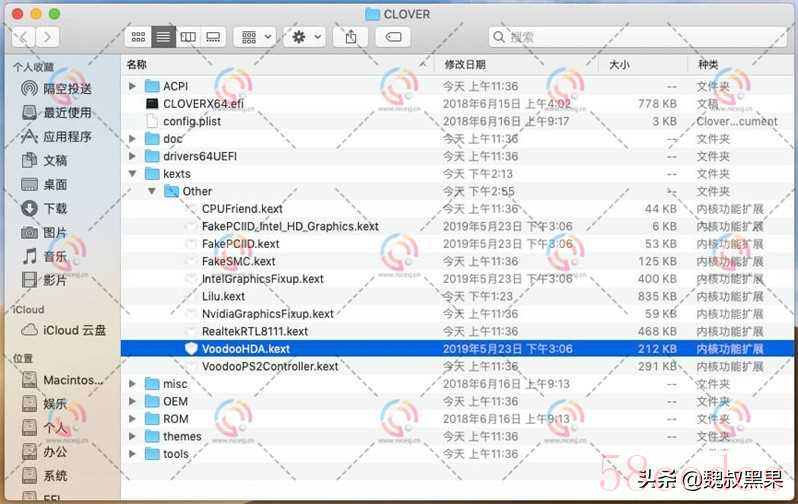798x504 pixels.
Task: Go back with the back arrow
Action: pos(23,37)
